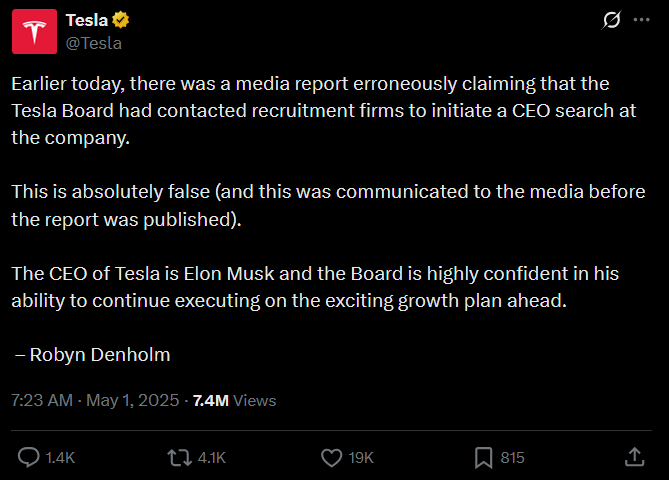Open the three-dot more options menu
The width and height of the screenshot is (669, 480).
click(641, 20)
